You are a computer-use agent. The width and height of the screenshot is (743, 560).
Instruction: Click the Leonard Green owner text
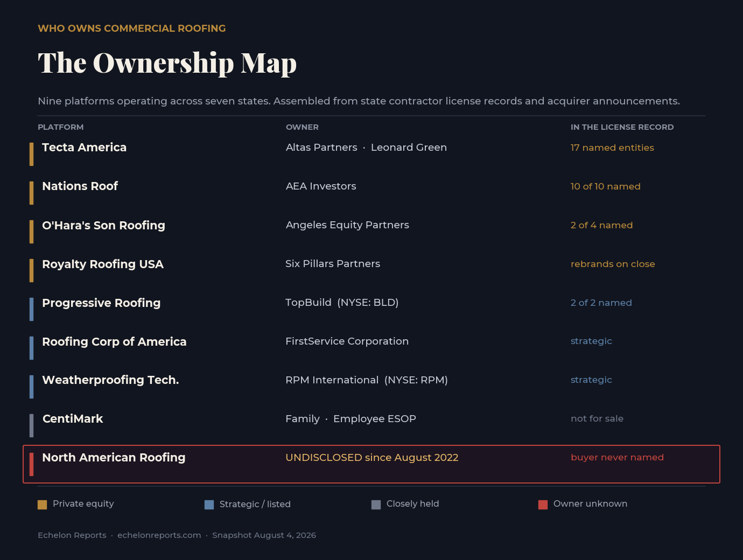409,148
